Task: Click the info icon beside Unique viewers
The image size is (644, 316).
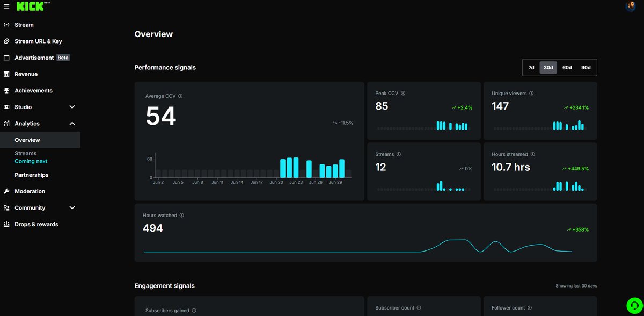Action: pyautogui.click(x=531, y=94)
